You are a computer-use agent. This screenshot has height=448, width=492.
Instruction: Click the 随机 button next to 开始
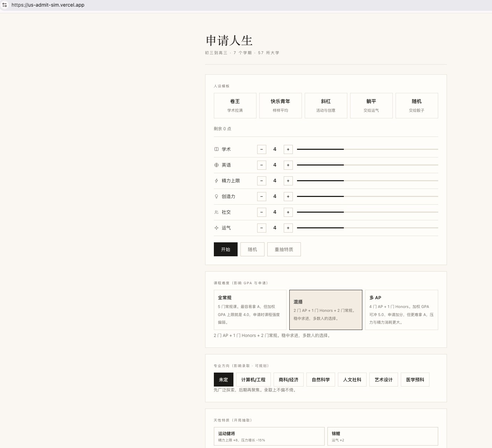tap(252, 249)
